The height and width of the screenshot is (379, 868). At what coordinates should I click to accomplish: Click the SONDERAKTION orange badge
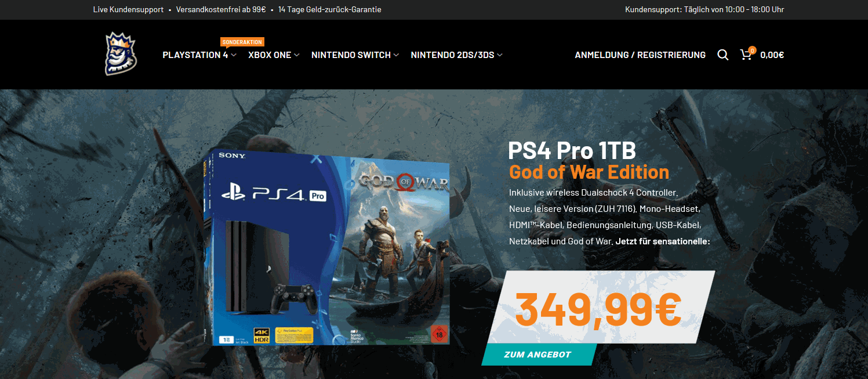(242, 42)
